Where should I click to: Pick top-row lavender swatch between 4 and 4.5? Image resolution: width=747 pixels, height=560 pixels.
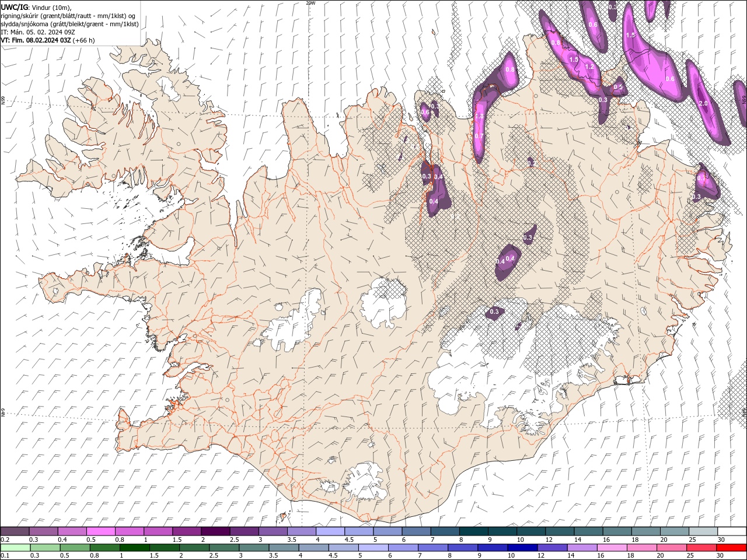click(330, 531)
